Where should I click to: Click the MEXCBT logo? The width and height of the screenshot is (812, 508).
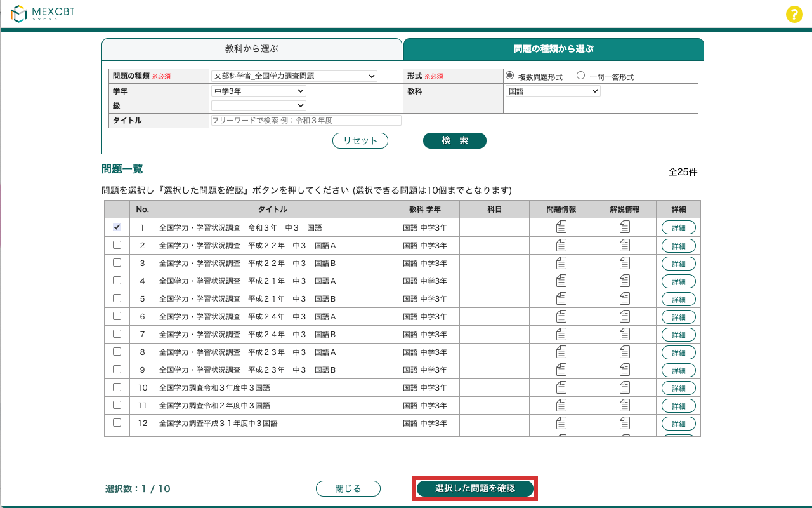(42, 13)
